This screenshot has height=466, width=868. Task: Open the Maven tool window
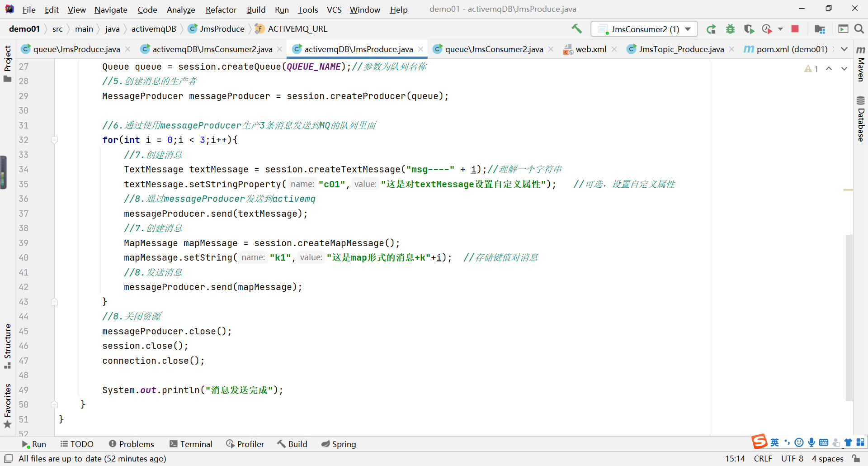[861, 64]
